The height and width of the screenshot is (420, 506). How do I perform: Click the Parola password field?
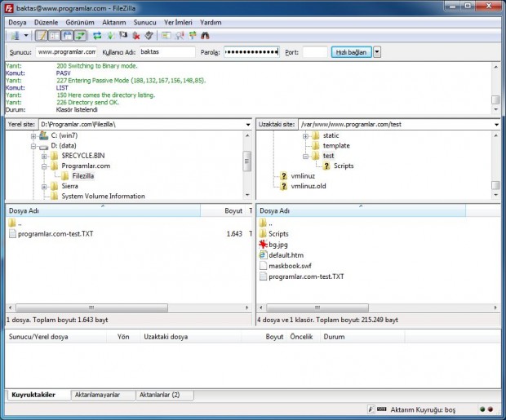tap(251, 52)
